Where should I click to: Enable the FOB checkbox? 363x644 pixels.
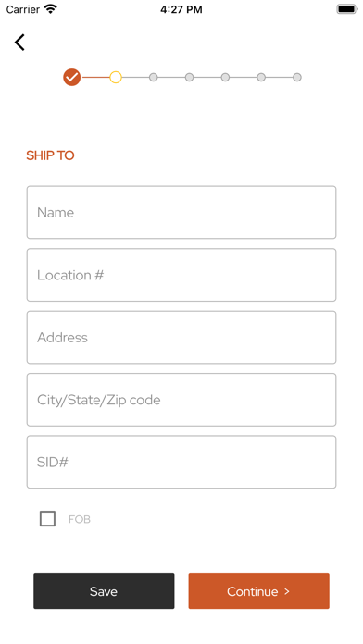pyautogui.click(x=47, y=519)
